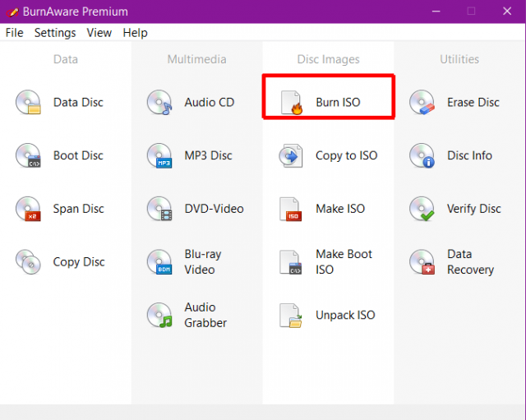Select the MP3 Disc label
The image size is (526, 420).
[x=208, y=155]
